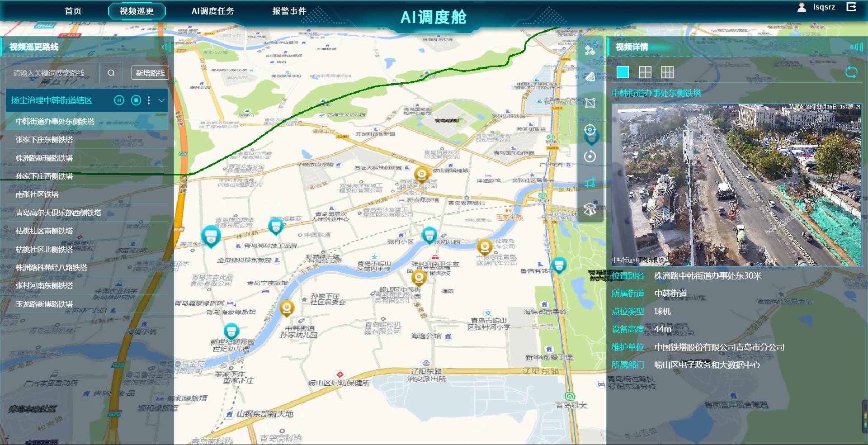
Task: Click the yellow camera marker near 旅游汽车公司
Action: 485,247
